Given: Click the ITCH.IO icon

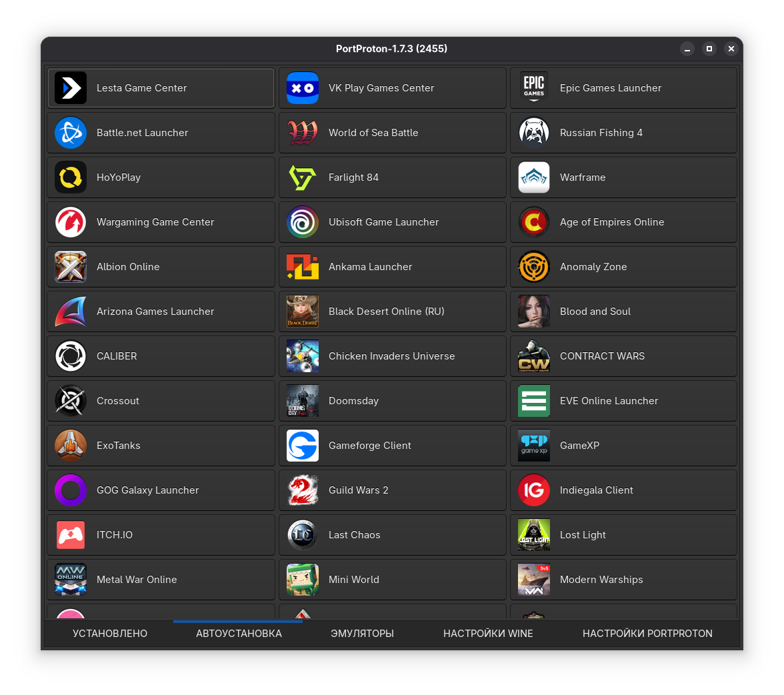Looking at the screenshot, I should 71,535.
